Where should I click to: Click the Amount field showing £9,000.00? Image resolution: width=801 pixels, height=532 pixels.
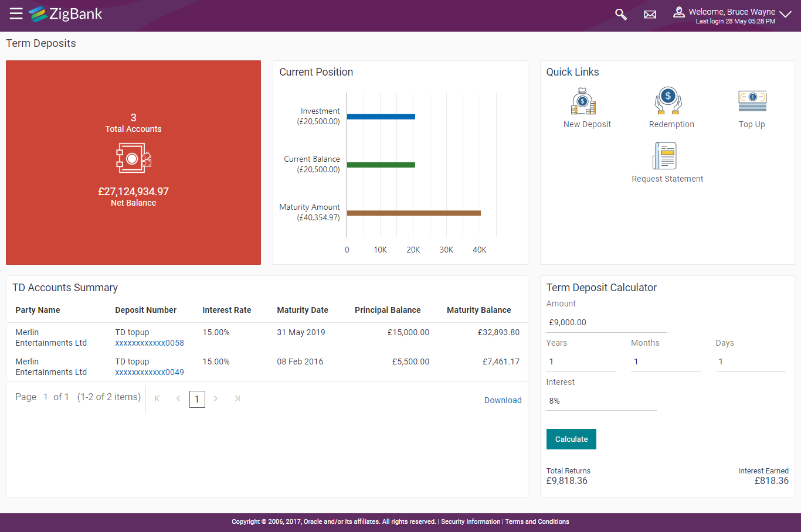click(x=606, y=322)
